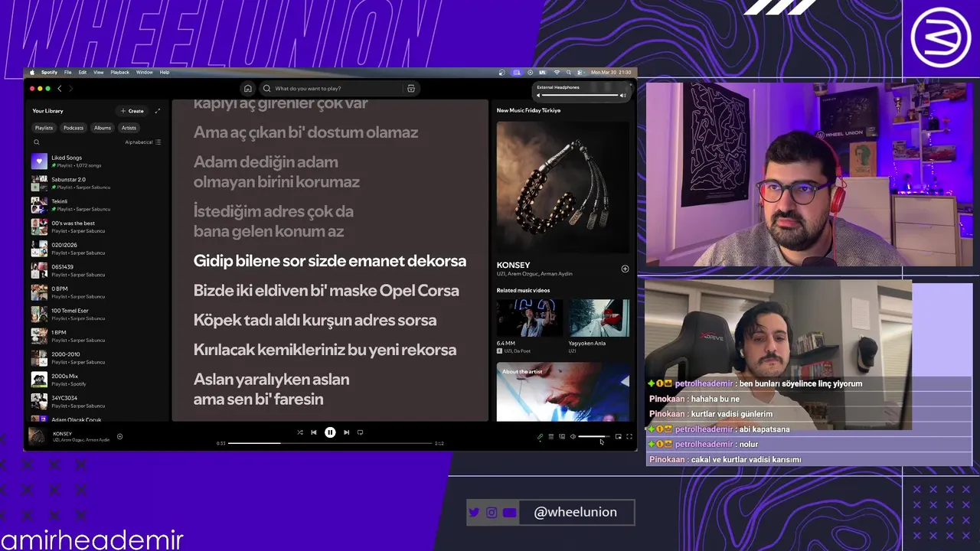Click now playing album art in player bar
The image size is (980, 551).
pyautogui.click(x=37, y=436)
